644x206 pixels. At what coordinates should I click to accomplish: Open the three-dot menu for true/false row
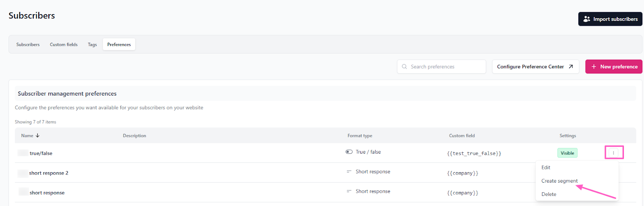[613, 153]
